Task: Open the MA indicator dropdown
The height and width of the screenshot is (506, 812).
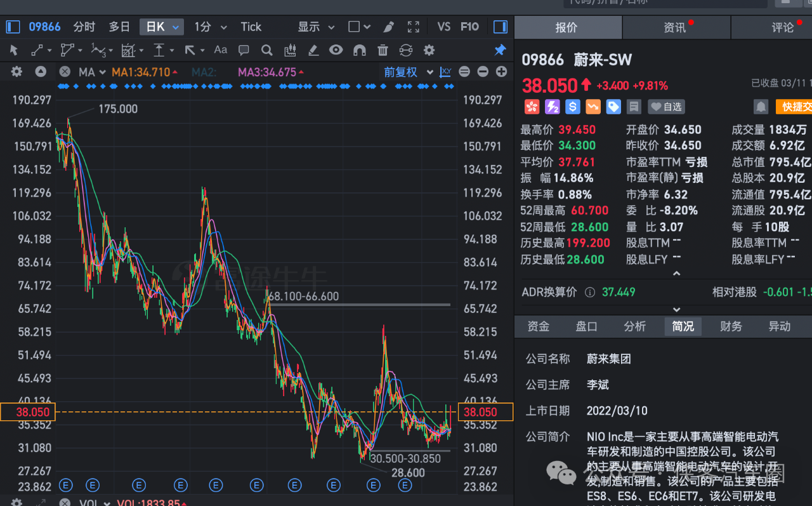Action: 92,72
